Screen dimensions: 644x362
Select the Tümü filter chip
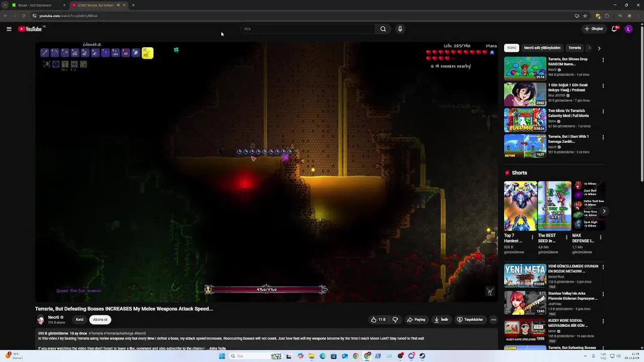click(x=512, y=48)
